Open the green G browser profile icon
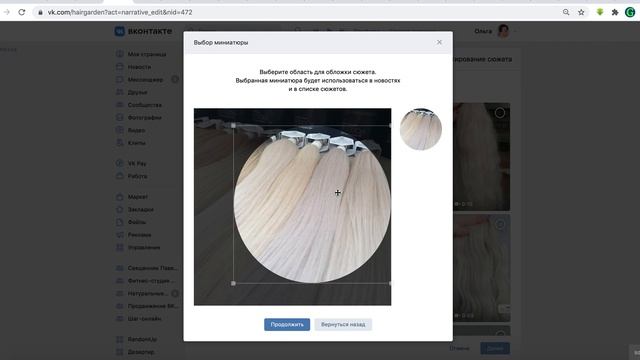640x360 pixels. tap(630, 12)
